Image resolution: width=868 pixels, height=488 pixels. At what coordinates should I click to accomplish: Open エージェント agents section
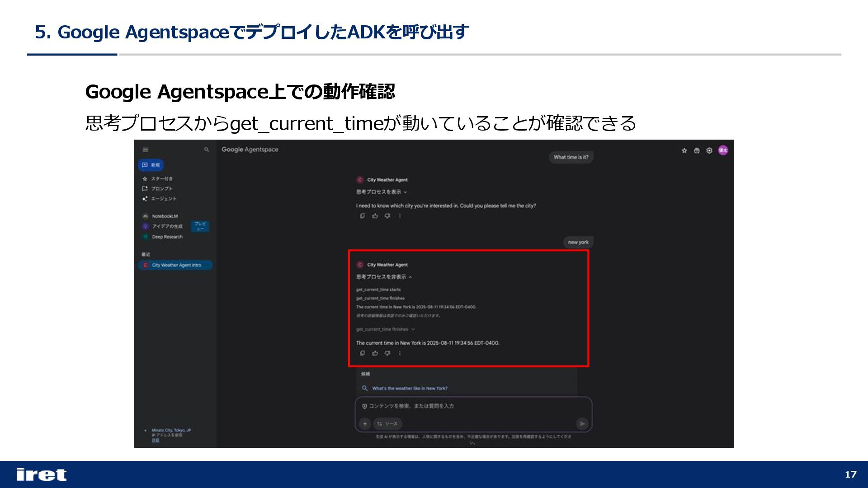click(x=159, y=199)
